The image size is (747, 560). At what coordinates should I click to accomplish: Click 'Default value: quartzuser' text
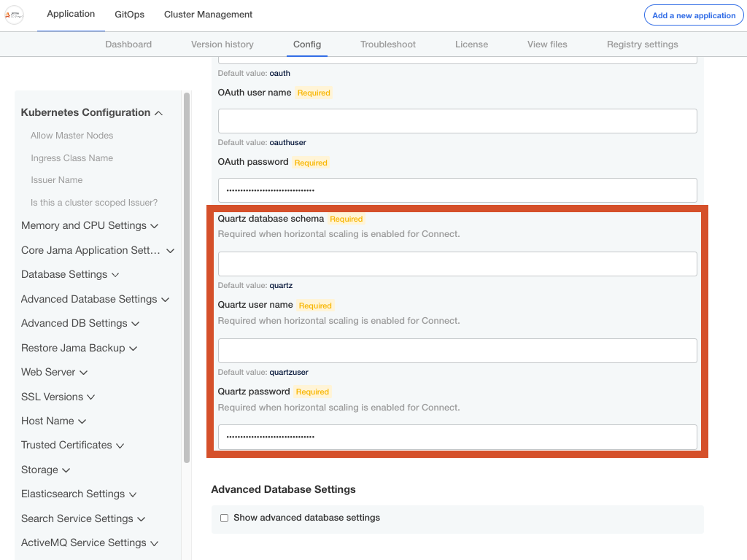click(x=263, y=373)
